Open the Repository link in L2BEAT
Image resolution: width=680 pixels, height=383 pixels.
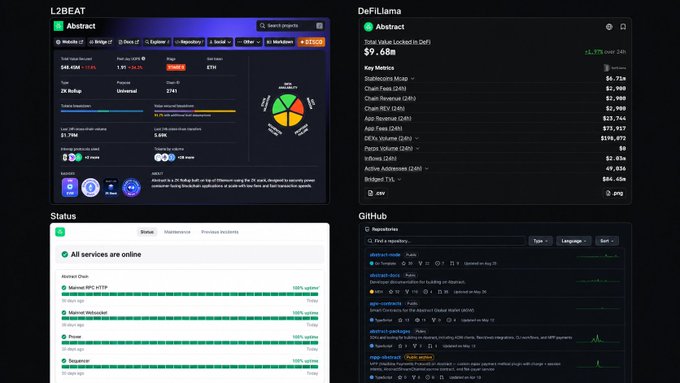tap(189, 42)
